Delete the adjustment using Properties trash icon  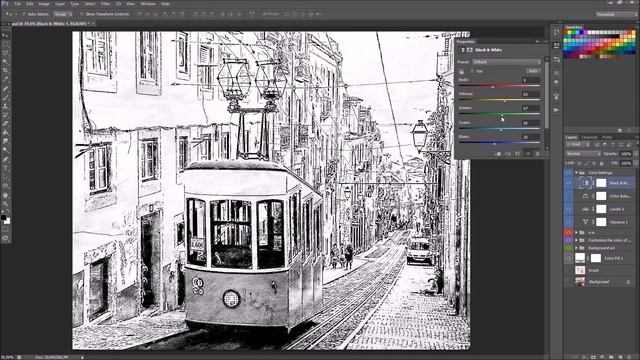[x=538, y=154]
